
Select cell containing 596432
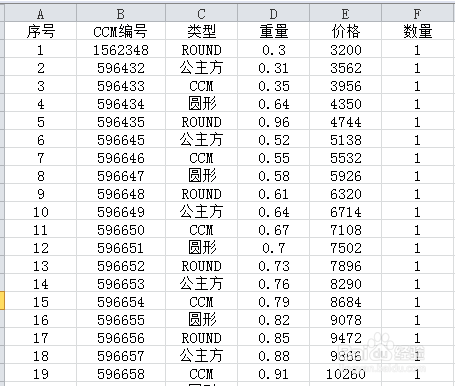coord(121,67)
